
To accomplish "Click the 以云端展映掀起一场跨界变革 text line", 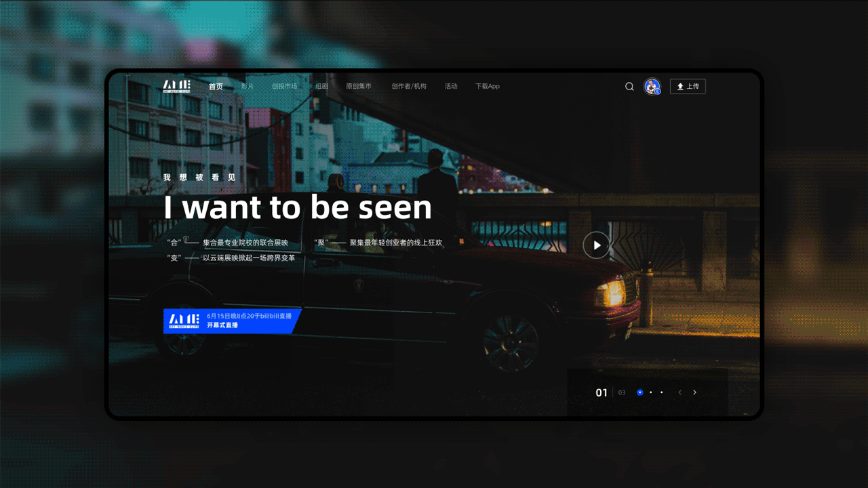I will (x=249, y=258).
